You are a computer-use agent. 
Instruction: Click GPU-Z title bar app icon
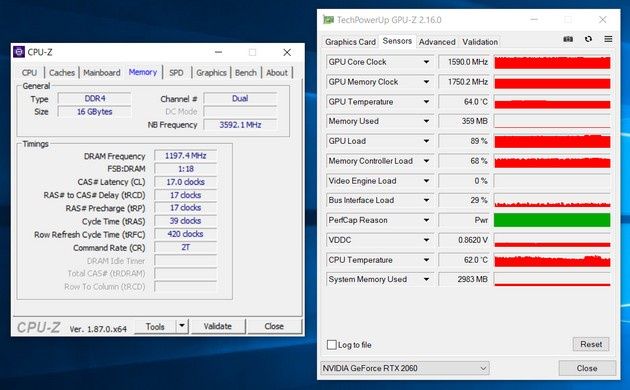click(328, 20)
